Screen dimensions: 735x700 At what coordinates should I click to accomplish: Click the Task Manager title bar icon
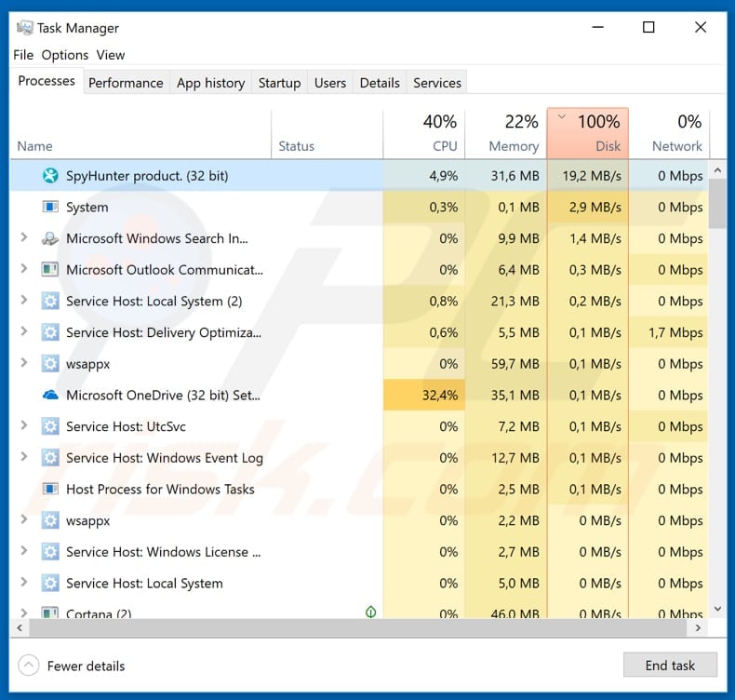point(24,28)
